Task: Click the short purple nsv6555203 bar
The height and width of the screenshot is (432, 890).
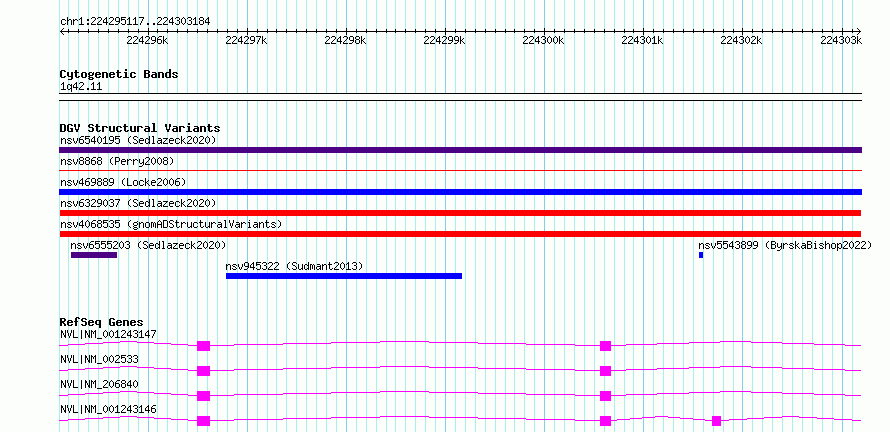Action: (x=94, y=255)
